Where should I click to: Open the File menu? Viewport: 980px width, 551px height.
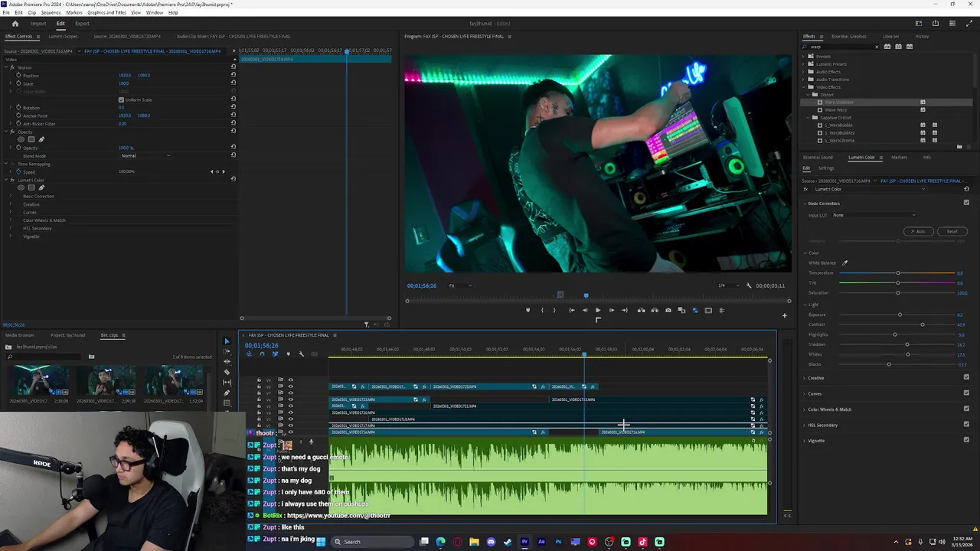pyautogui.click(x=7, y=13)
